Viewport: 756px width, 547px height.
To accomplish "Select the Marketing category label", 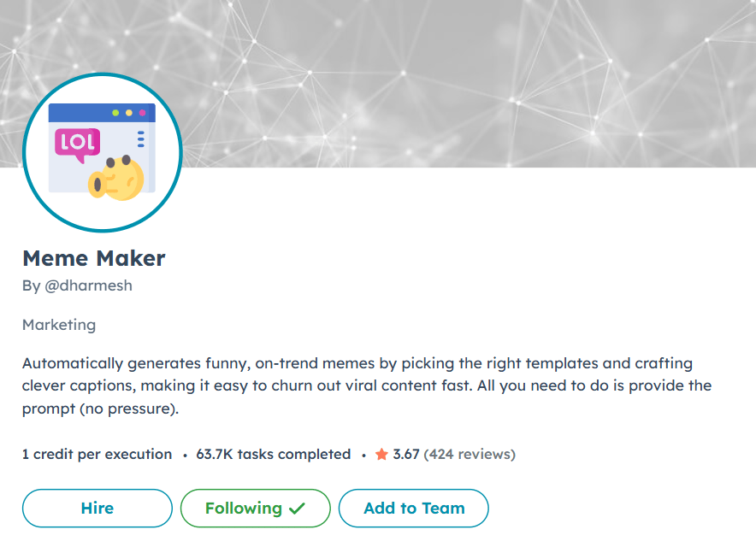I will 59,325.
